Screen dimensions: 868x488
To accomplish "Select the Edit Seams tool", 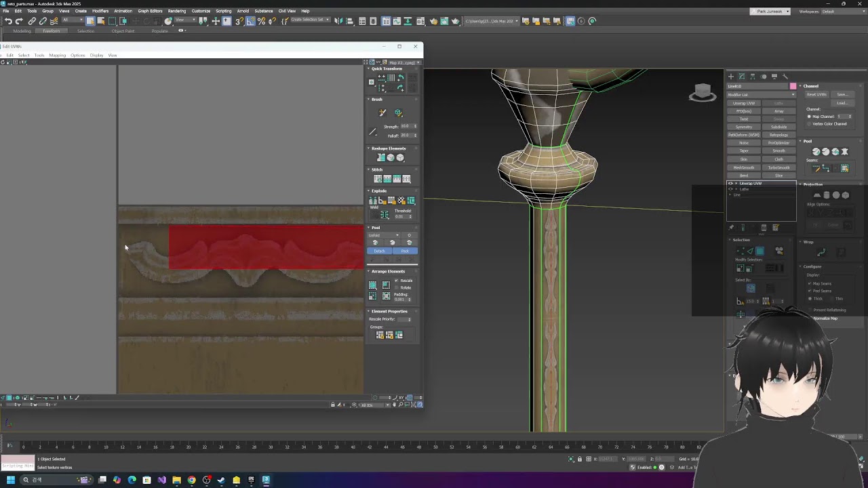I will coord(816,168).
